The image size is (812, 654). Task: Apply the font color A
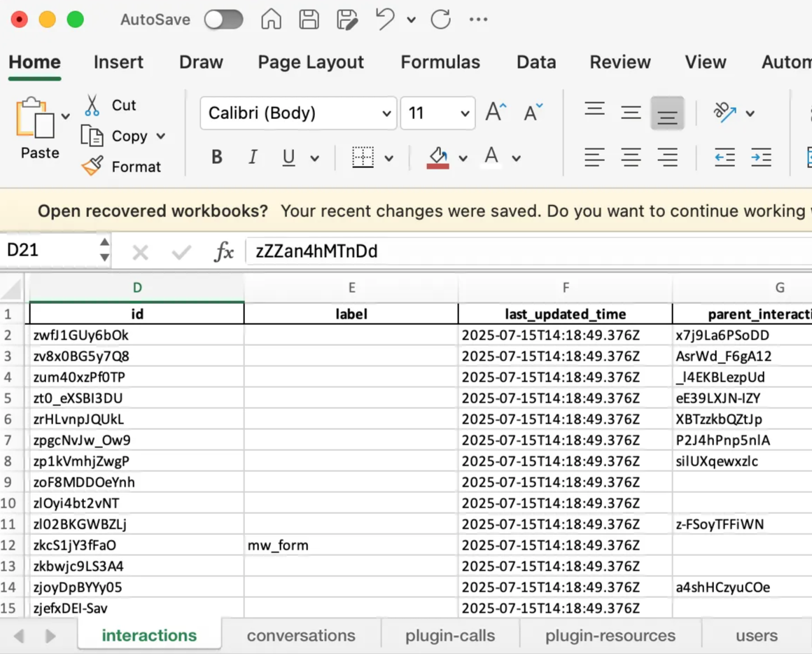pyautogui.click(x=491, y=156)
